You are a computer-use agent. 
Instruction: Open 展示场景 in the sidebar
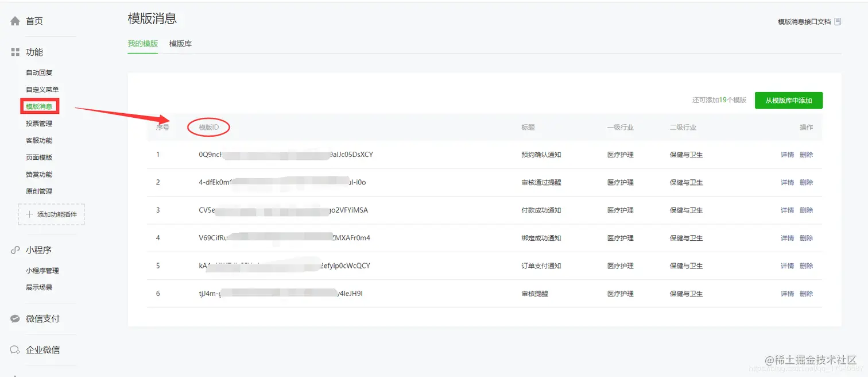click(x=39, y=287)
